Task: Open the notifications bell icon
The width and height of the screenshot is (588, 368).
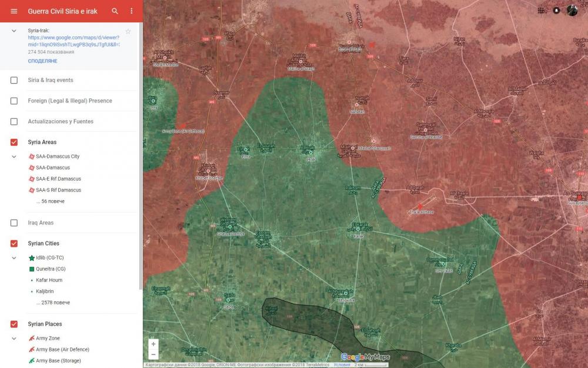Action: [x=556, y=11]
